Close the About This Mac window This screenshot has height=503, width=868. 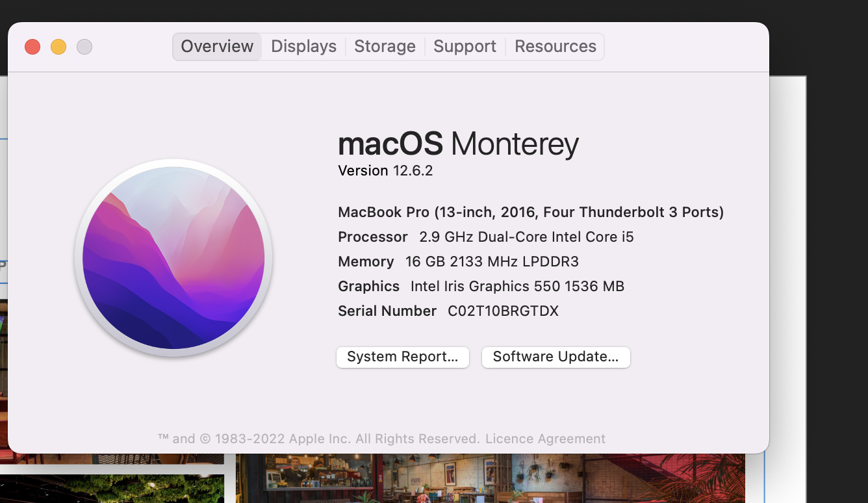[x=32, y=47]
